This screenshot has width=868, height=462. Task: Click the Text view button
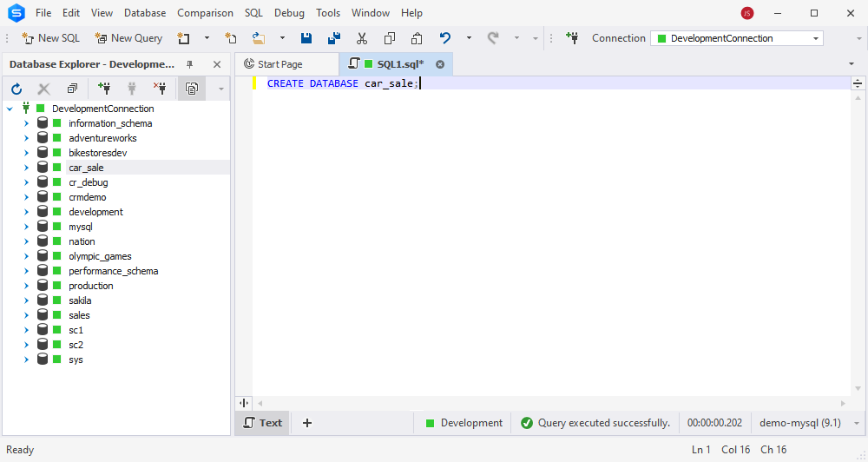pos(263,423)
